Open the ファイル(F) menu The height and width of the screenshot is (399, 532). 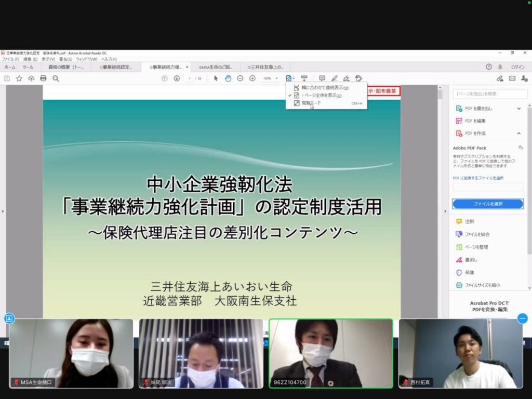10,59
